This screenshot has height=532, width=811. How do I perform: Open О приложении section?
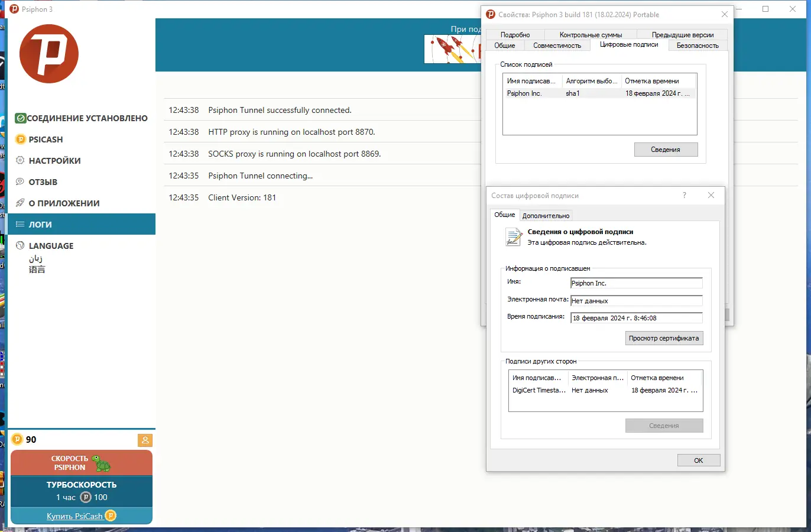click(x=82, y=203)
